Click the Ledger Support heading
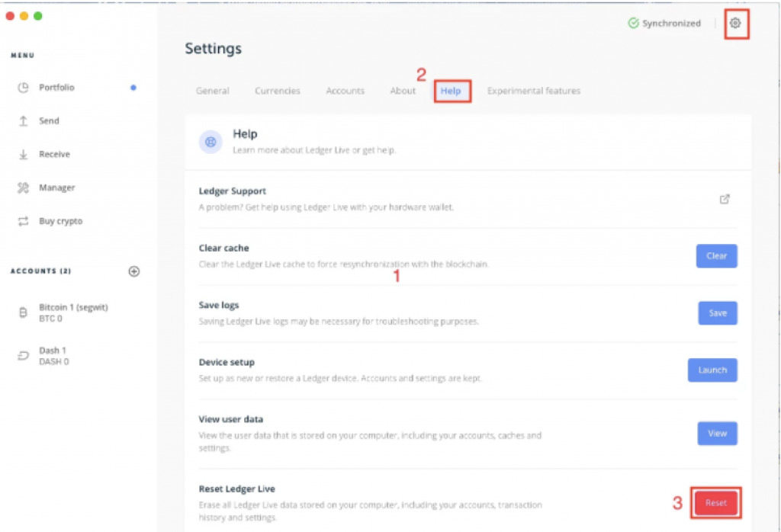781x532 pixels. pos(232,191)
